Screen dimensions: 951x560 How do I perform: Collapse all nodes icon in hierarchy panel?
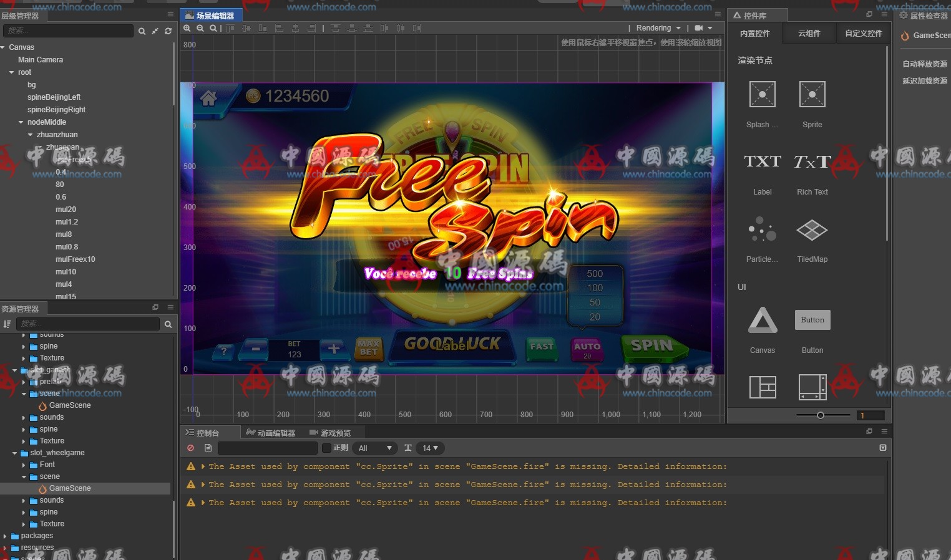click(x=155, y=31)
